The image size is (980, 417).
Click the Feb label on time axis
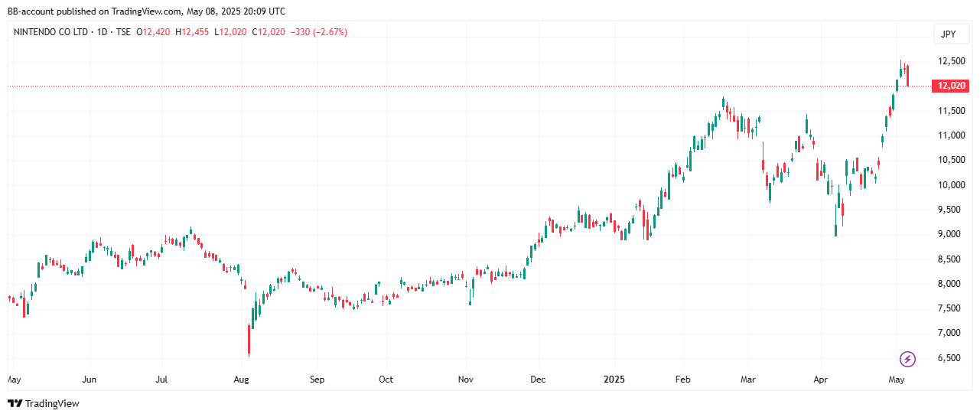click(x=682, y=380)
